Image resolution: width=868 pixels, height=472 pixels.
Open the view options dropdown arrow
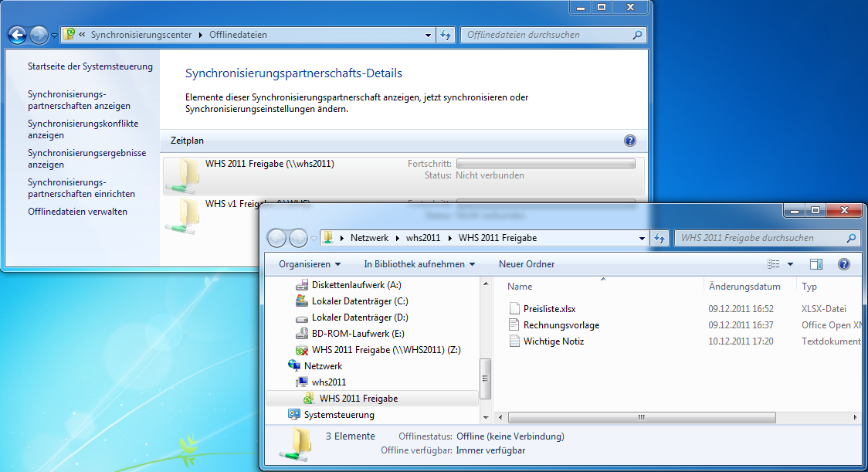pyautogui.click(x=791, y=264)
